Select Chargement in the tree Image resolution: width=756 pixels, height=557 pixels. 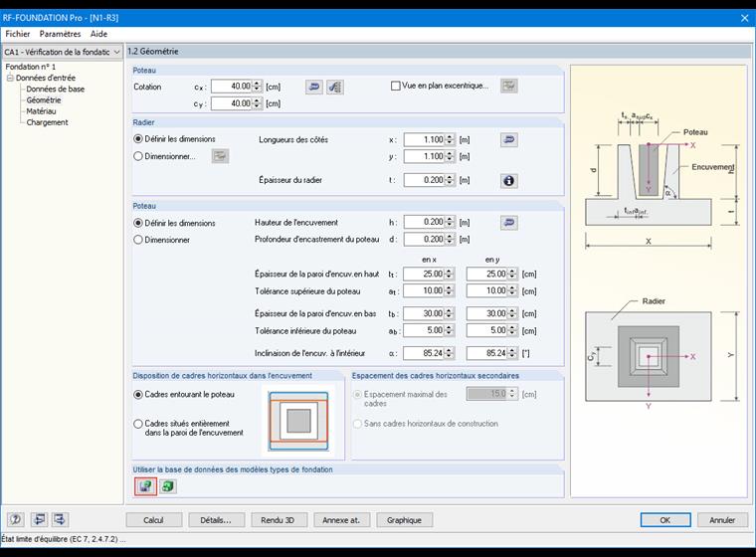tap(48, 122)
